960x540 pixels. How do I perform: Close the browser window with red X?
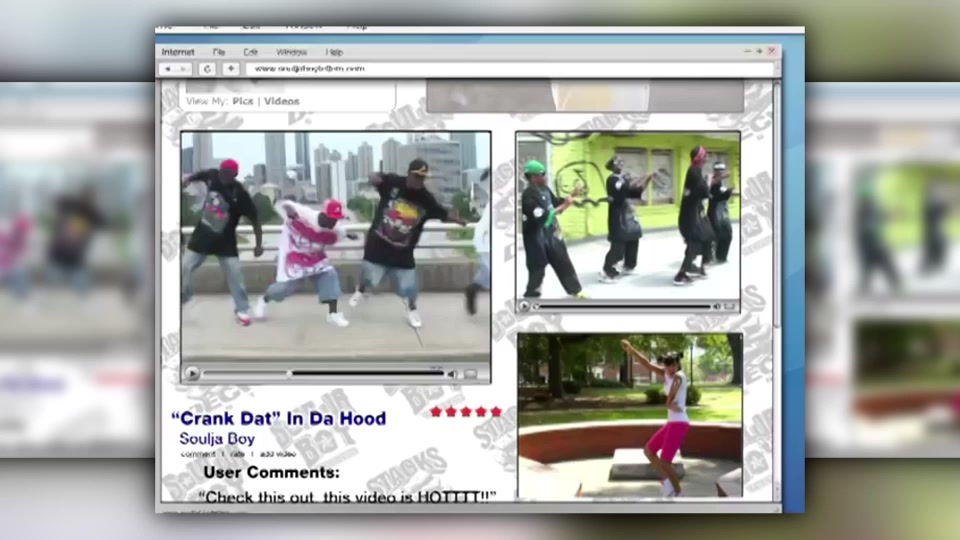(771, 51)
